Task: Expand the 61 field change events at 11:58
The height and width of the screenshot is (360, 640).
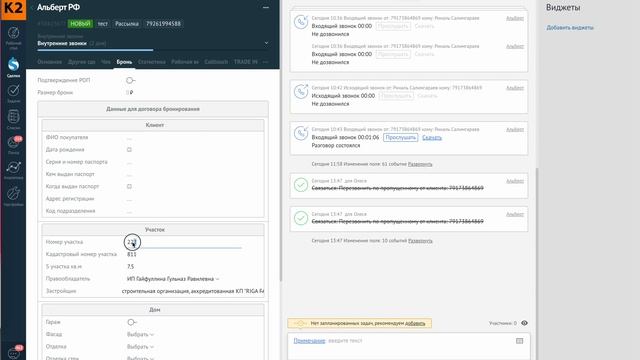Action: click(x=420, y=164)
